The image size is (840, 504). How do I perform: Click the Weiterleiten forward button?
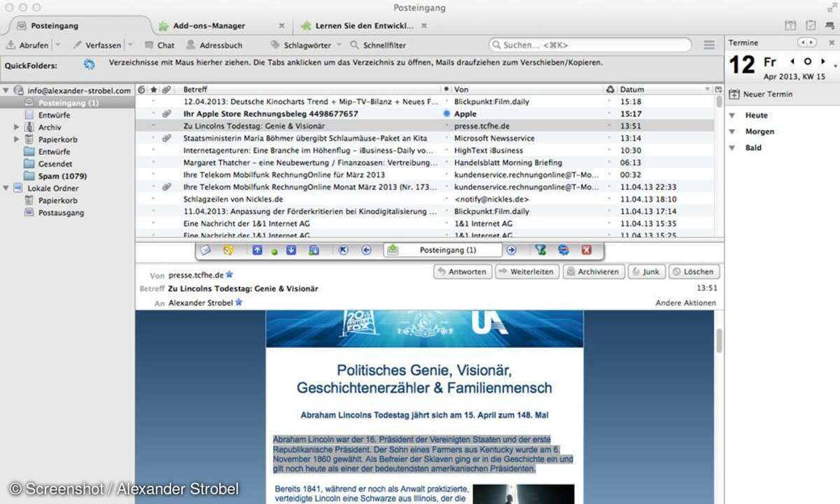coord(527,272)
